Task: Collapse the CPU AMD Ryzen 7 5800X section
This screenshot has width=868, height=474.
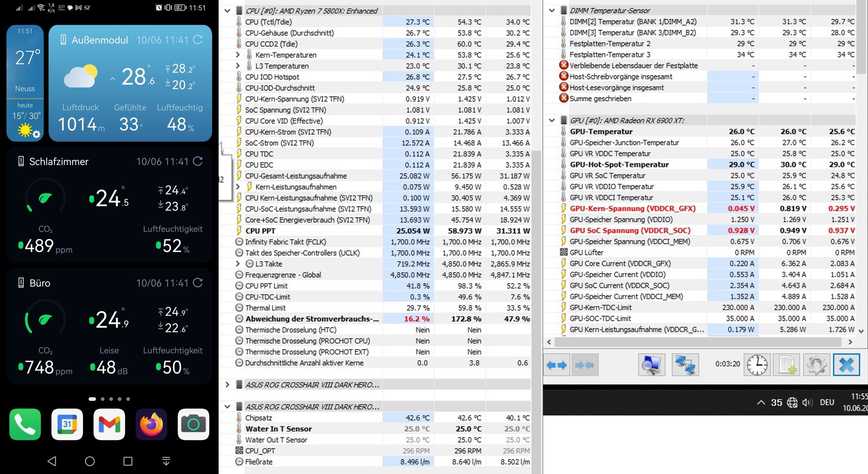Action: tap(227, 11)
